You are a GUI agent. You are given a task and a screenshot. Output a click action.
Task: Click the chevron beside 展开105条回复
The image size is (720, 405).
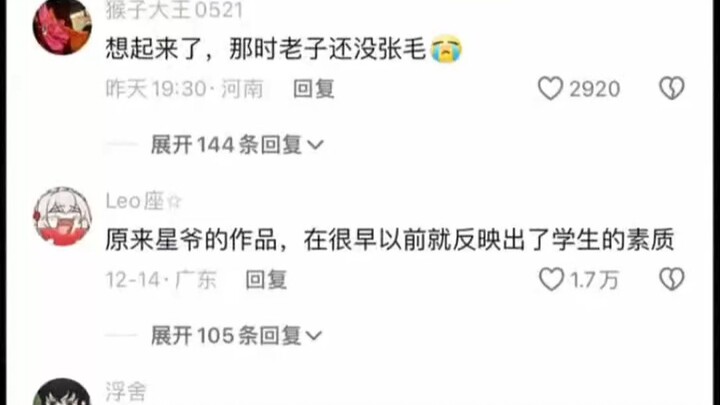click(x=314, y=336)
